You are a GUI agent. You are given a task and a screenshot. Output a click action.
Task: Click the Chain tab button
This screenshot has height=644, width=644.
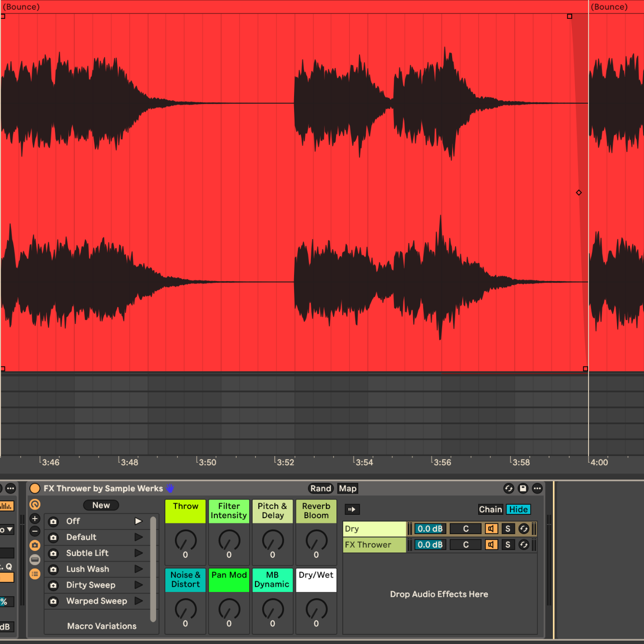(x=490, y=510)
